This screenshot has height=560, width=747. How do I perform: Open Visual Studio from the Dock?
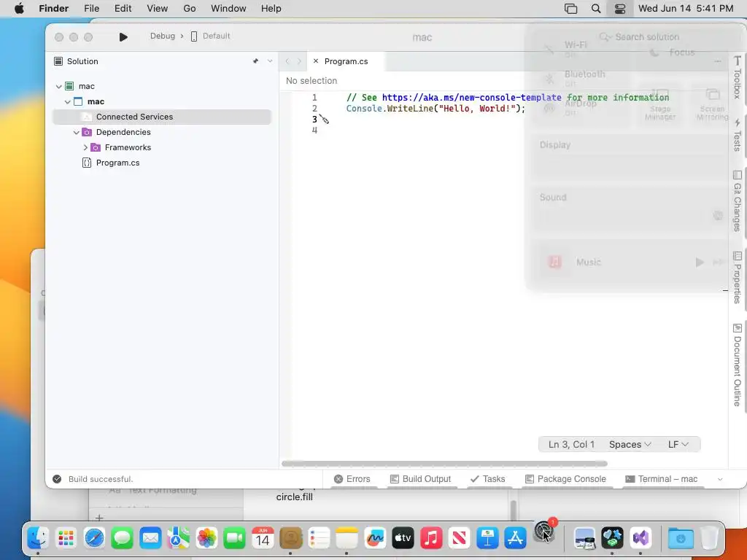point(640,539)
